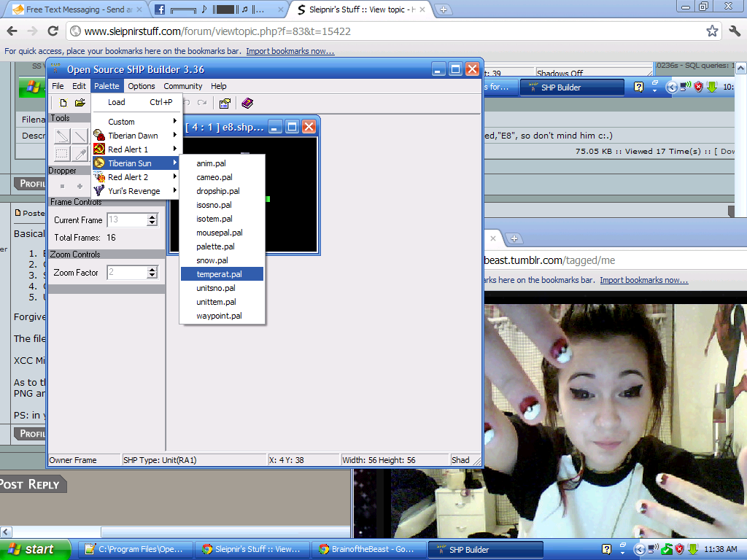Choose Load in the Palette menu
Viewport: 747px width, 560px height.
pos(135,102)
